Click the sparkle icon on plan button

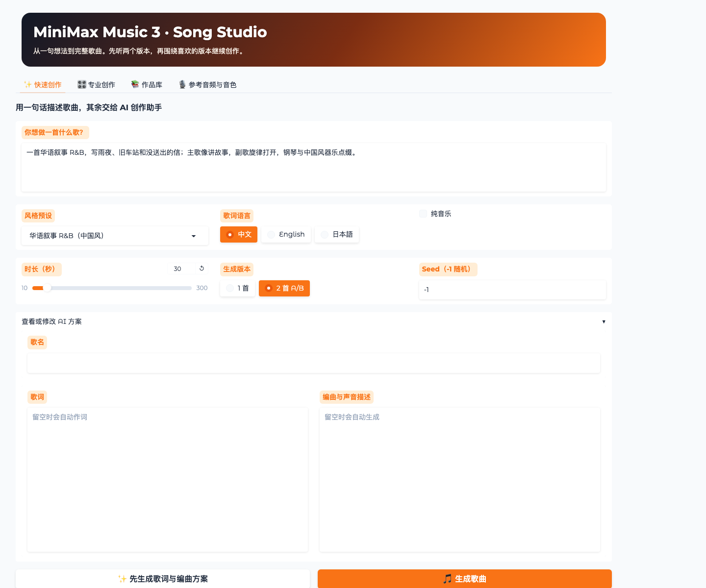[x=123, y=579]
